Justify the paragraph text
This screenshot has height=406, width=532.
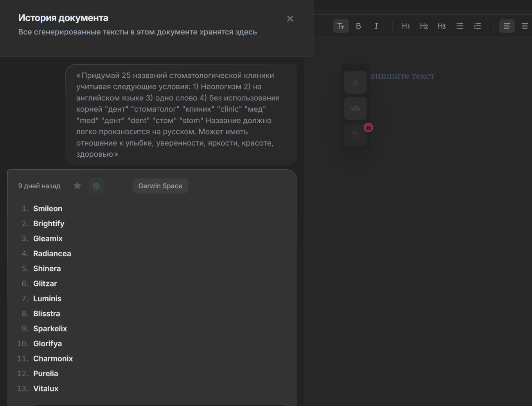[x=525, y=26]
